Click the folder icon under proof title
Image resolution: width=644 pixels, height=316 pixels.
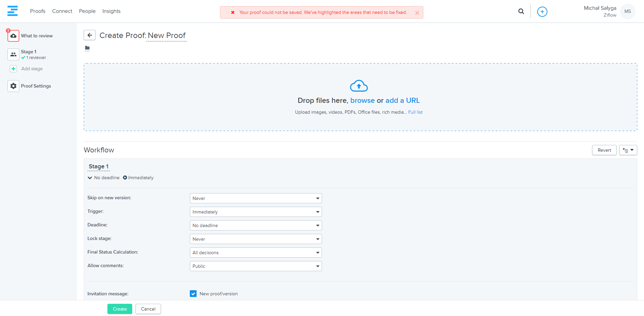coord(87,48)
